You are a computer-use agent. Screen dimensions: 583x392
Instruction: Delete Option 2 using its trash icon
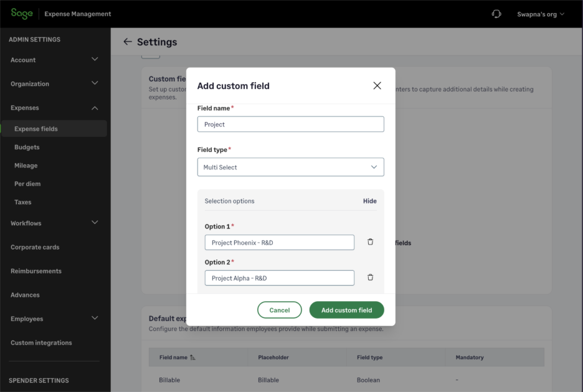pos(370,277)
